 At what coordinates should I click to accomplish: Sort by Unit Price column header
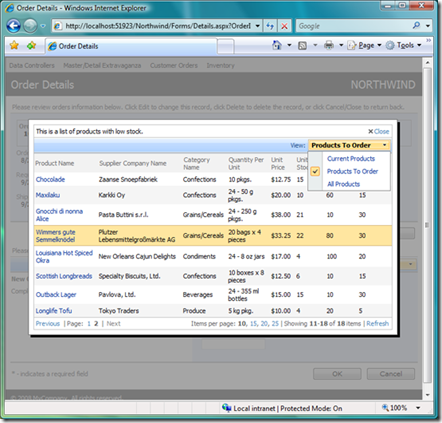278,163
